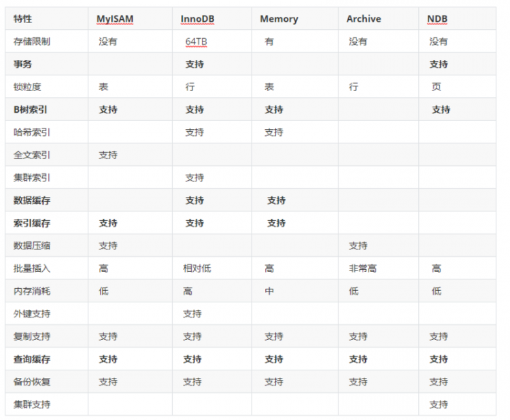Select the Memory column header
The image size is (510, 420).
(x=279, y=19)
